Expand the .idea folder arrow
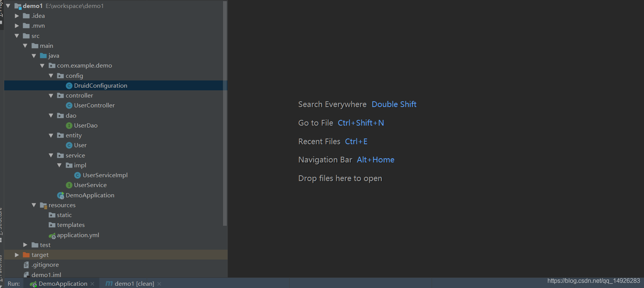Image resolution: width=644 pixels, height=288 pixels. pyautogui.click(x=17, y=16)
